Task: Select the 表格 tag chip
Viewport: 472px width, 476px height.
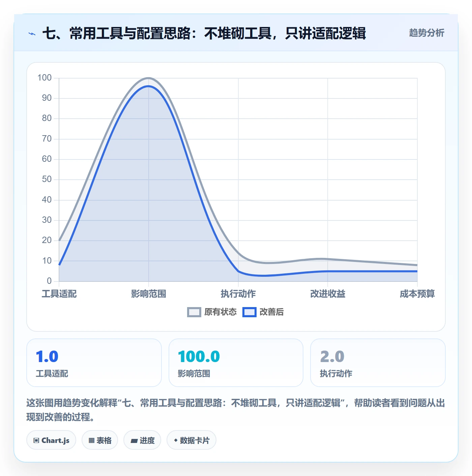Action: 100,440
